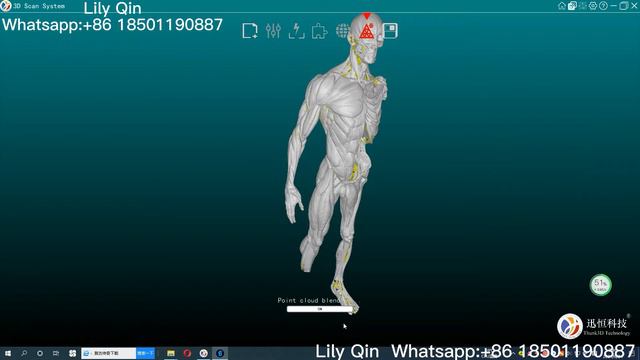Viewport: 640px width, 360px height.
Task: Click the taskbar browser search input field
Action: tap(109, 353)
